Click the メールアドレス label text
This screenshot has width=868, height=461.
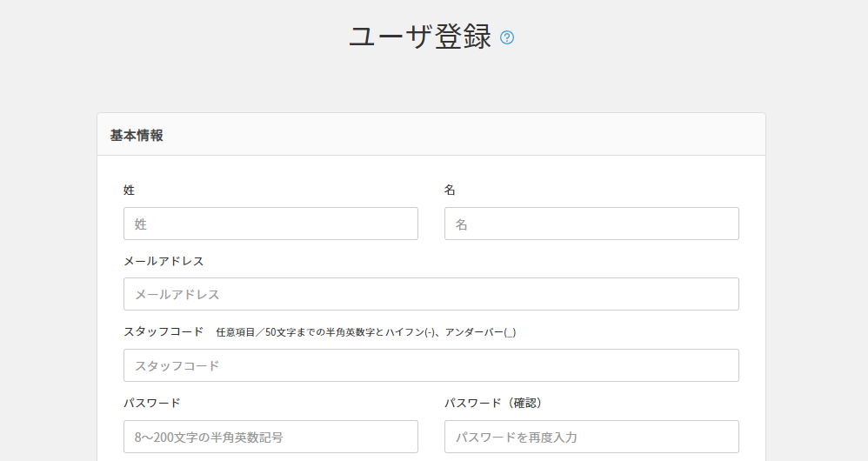click(164, 261)
